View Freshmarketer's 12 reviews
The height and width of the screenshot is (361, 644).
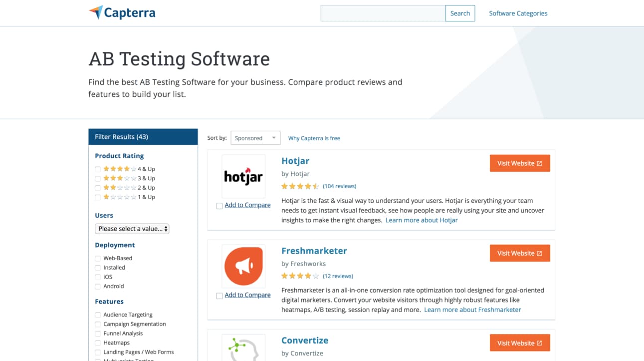click(338, 276)
